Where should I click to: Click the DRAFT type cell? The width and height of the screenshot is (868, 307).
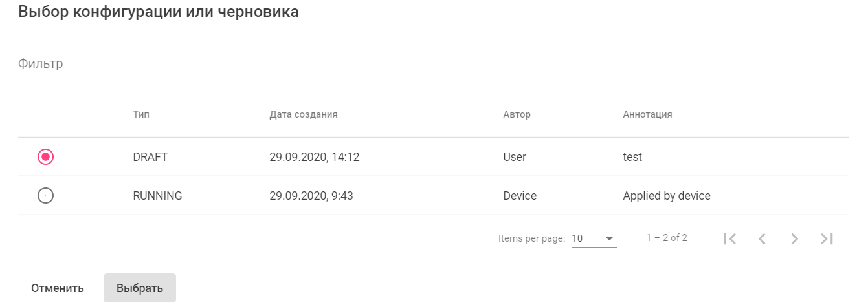[x=150, y=157]
